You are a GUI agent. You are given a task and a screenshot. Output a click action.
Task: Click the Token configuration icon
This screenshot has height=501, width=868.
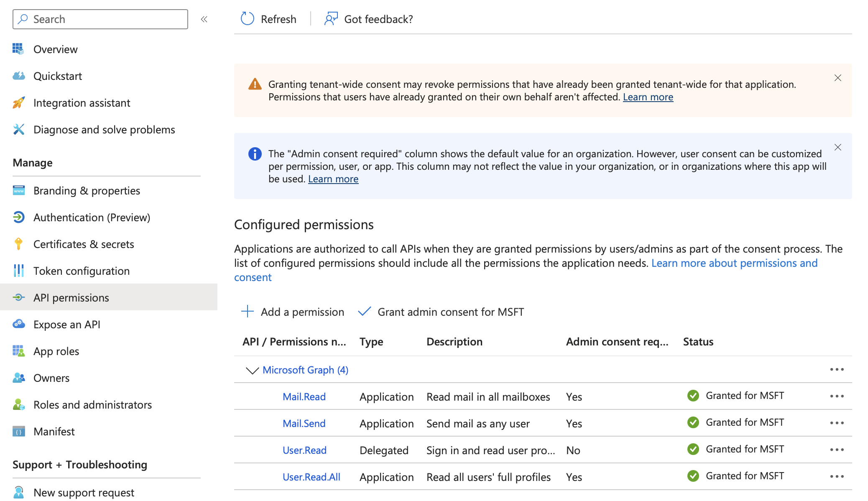(18, 271)
